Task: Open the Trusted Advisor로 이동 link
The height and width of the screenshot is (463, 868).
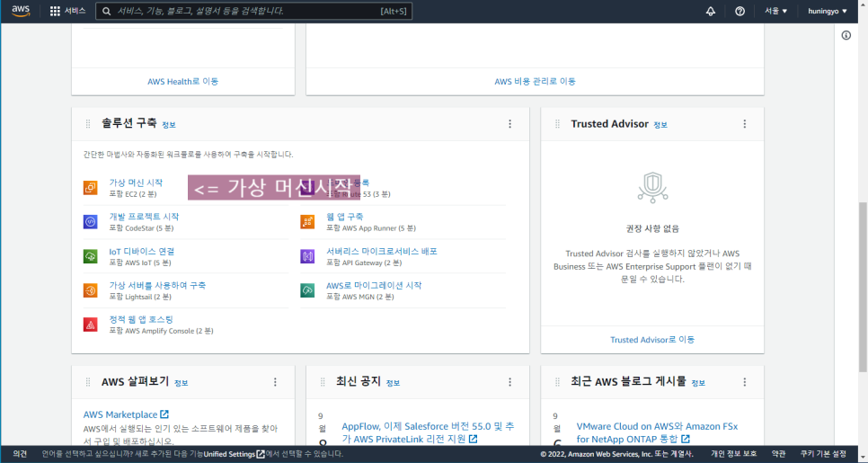Action: coord(652,340)
